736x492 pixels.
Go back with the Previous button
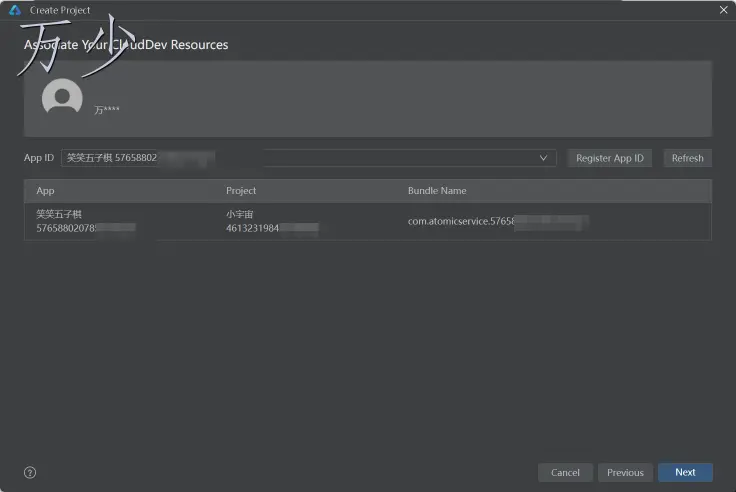625,472
